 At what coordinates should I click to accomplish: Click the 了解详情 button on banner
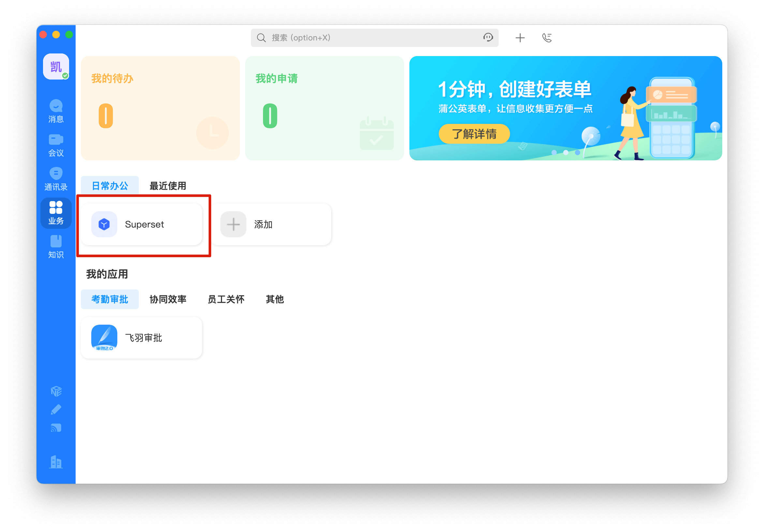tap(474, 134)
